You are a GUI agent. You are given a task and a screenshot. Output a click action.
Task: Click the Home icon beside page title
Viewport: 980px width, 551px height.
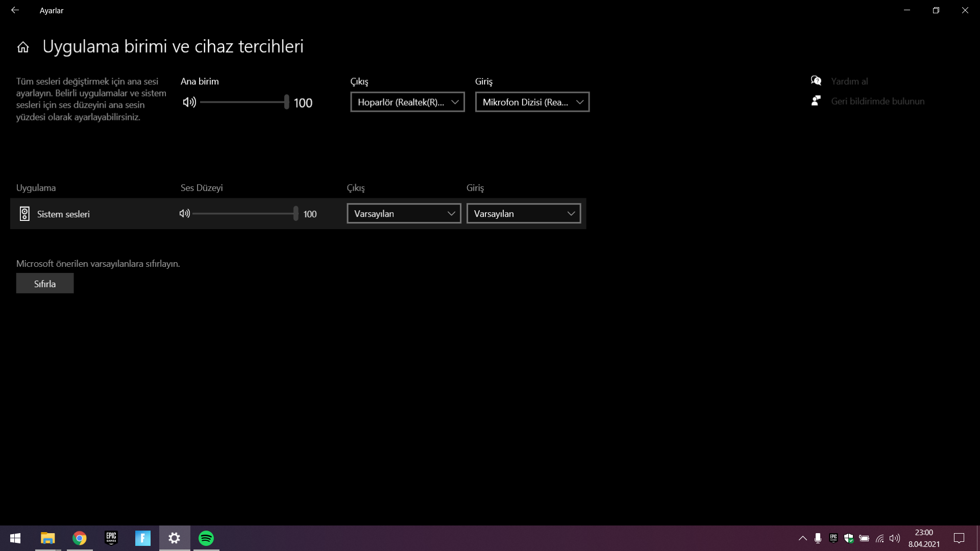[x=23, y=47]
